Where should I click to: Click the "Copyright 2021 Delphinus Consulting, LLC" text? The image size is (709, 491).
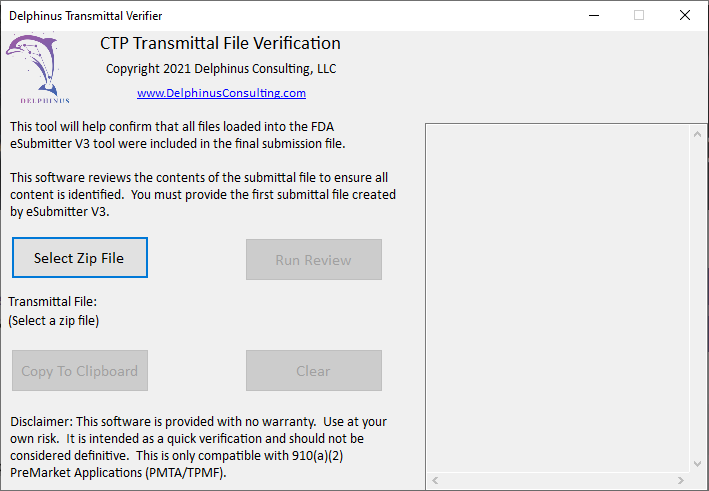tap(221, 69)
